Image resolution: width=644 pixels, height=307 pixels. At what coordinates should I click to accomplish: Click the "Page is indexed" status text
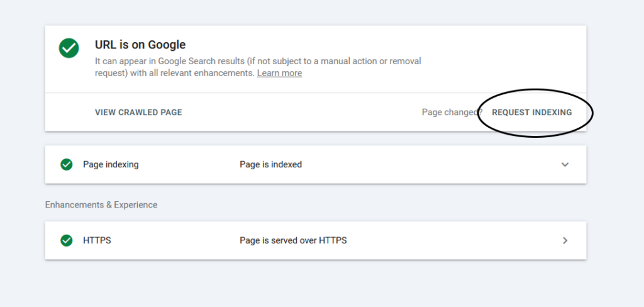point(270,164)
